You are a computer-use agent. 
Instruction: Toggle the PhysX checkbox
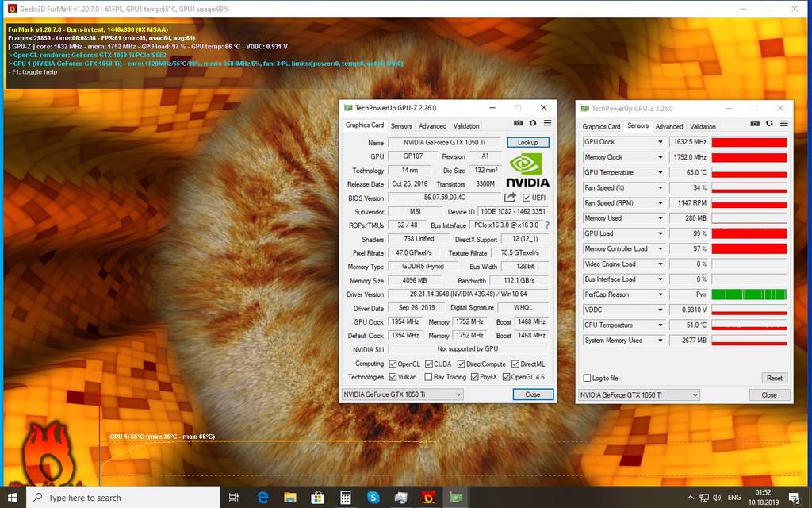474,377
